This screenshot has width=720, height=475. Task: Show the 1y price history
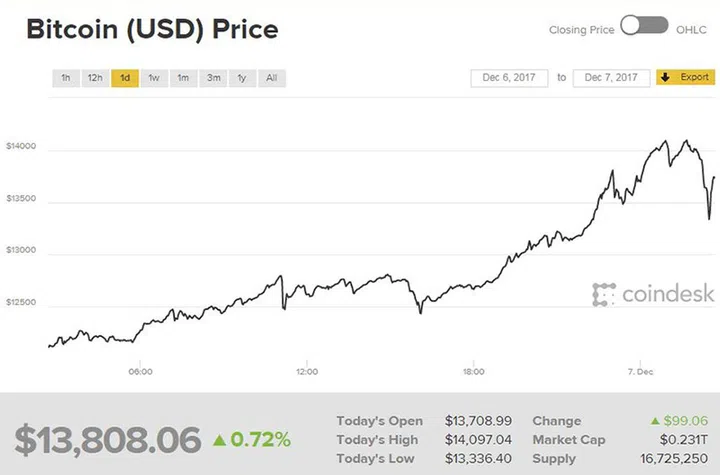coord(242,78)
